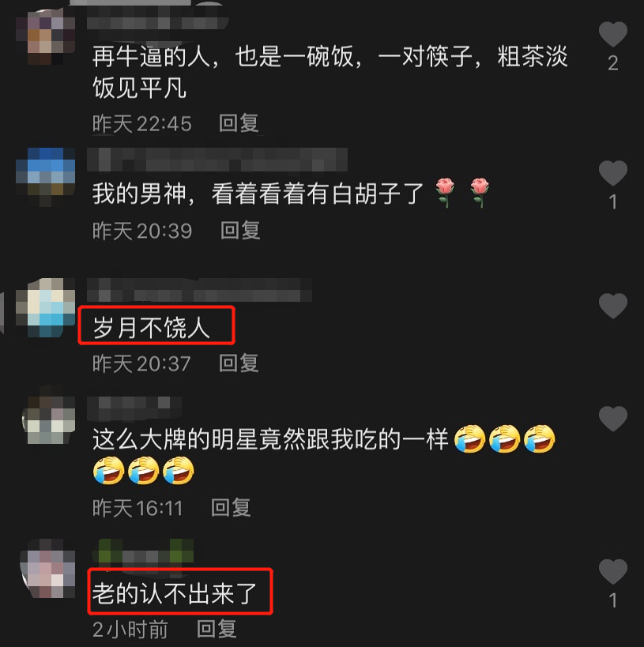Like the 我的男神 white beard comment
Image resolution: width=644 pixels, height=647 pixels.
pyautogui.click(x=613, y=172)
